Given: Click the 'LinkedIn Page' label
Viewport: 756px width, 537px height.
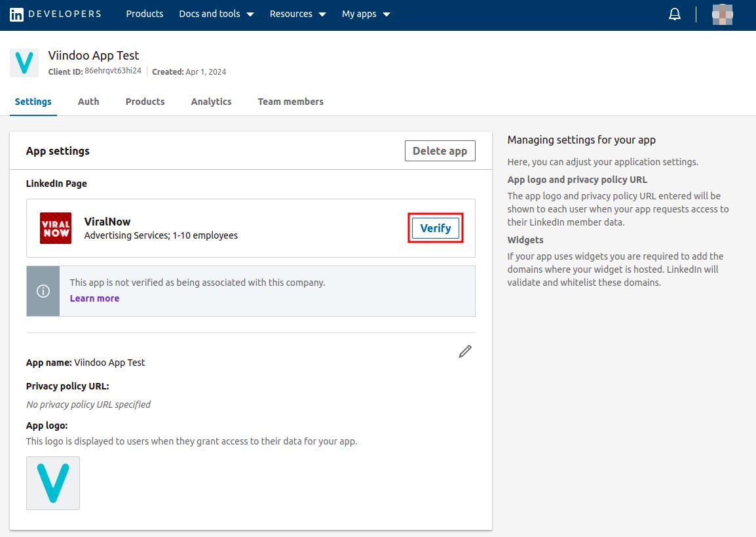Looking at the screenshot, I should tap(56, 184).
